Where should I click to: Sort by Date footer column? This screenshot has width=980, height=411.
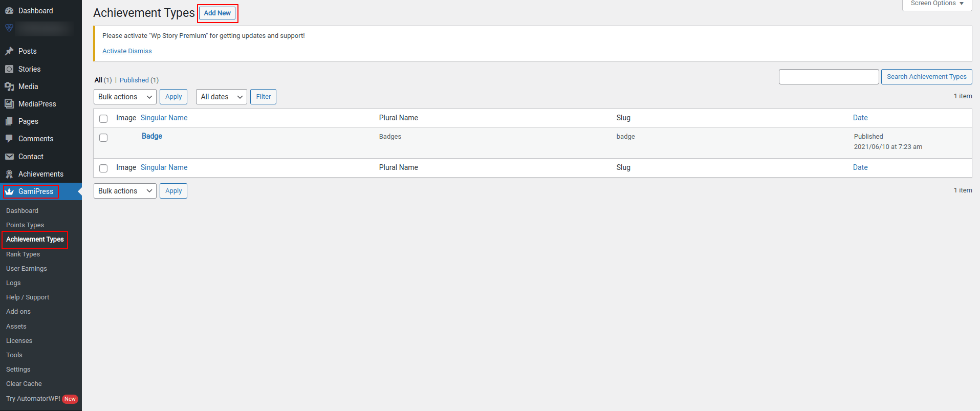[860, 167]
